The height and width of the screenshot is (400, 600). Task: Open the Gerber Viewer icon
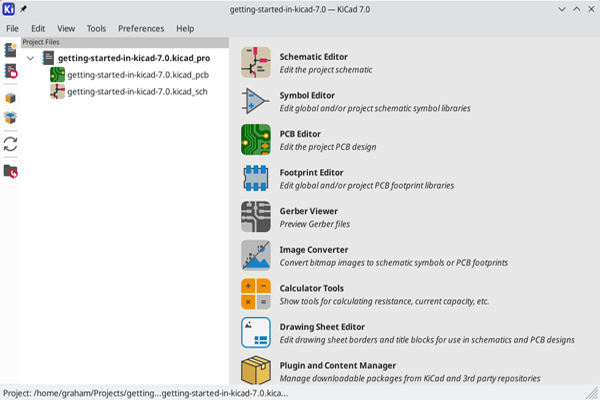pos(256,217)
